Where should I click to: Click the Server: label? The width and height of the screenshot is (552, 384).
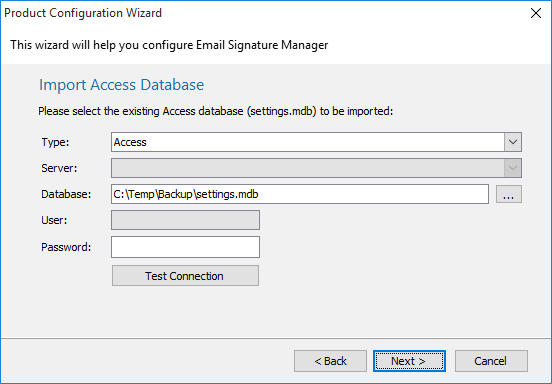point(59,168)
